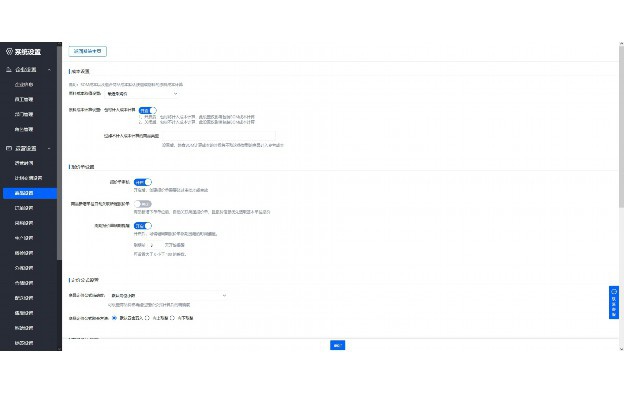Select the third radio option in bottom row
Screen dimensions: 624x393
tap(172, 318)
